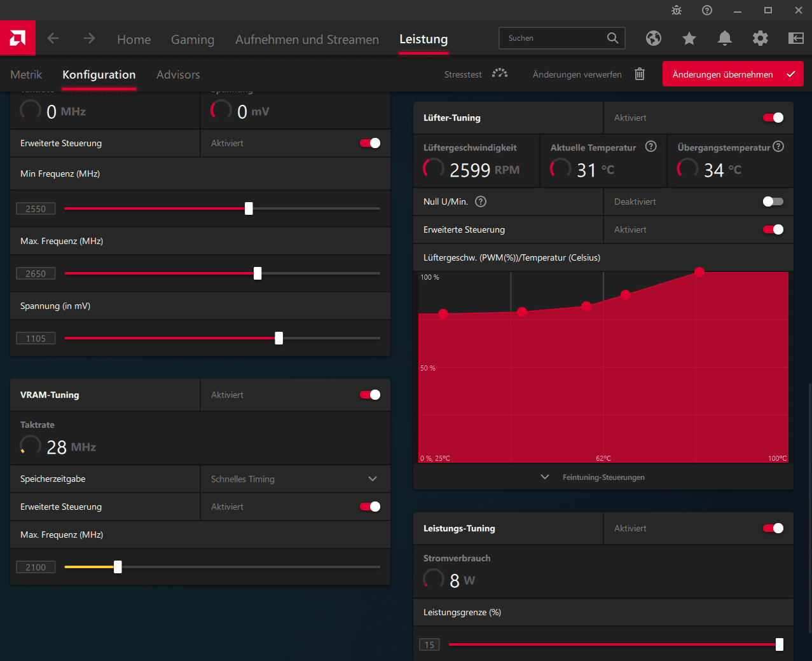Turn off Lüfter-Tuning toggle
Screen dimensions: 812x661
point(773,118)
